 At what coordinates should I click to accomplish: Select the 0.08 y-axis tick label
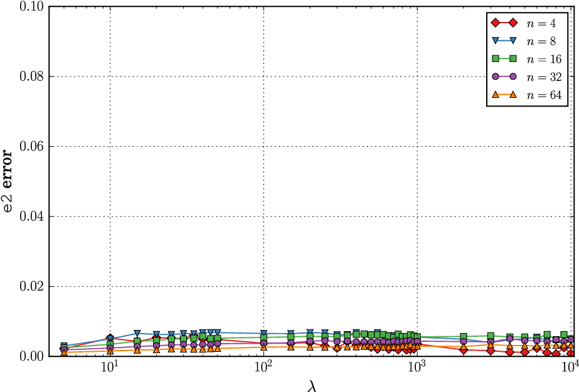pos(31,77)
